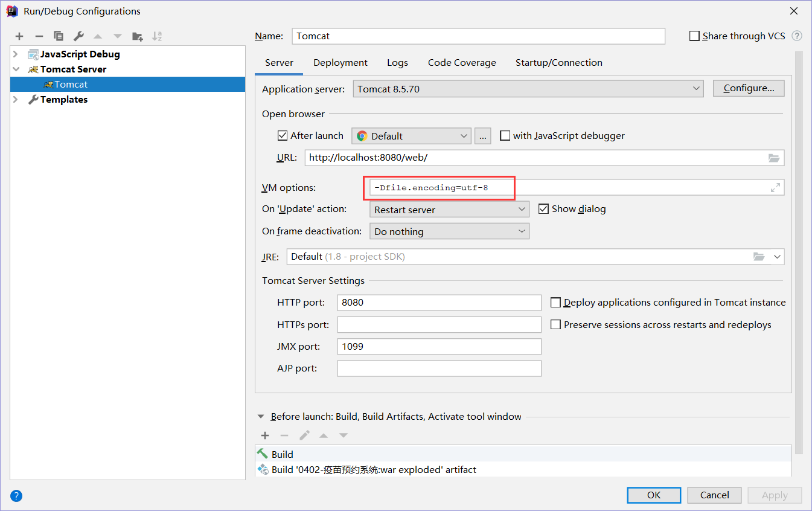The height and width of the screenshot is (511, 812).
Task: Enable Deploy applications configured in Tomcat instance
Action: point(555,303)
